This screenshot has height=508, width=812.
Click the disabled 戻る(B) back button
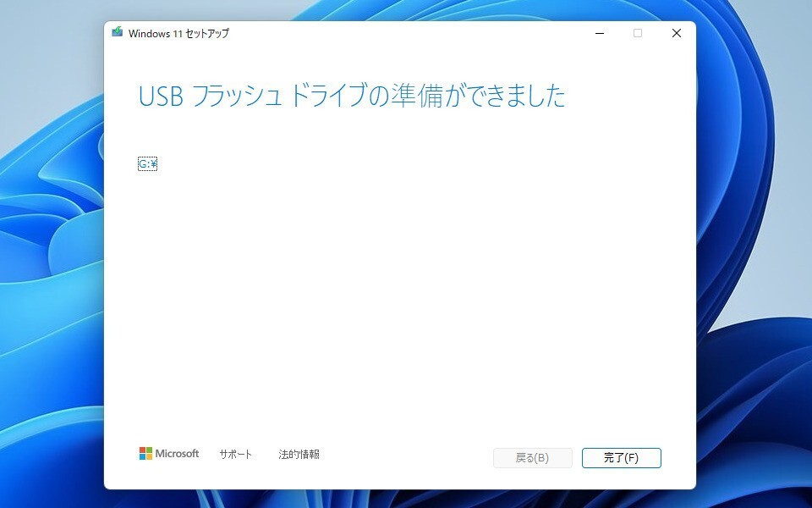tap(532, 458)
